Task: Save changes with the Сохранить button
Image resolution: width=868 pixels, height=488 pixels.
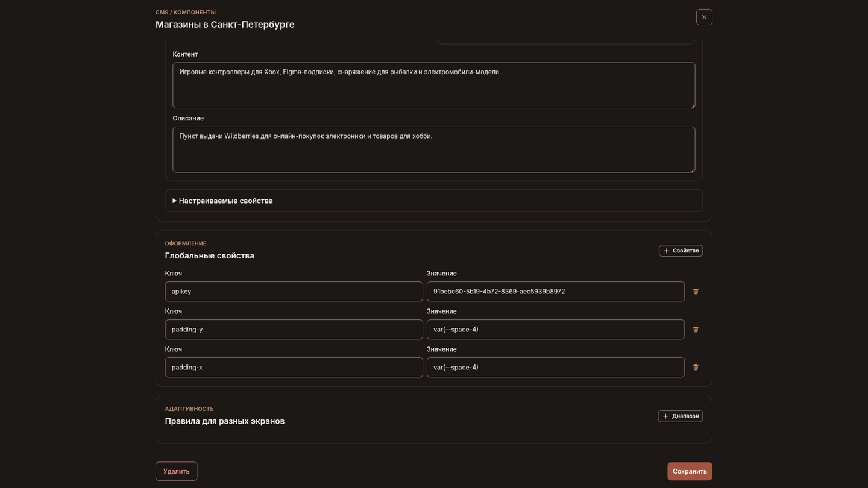Action: point(690,471)
